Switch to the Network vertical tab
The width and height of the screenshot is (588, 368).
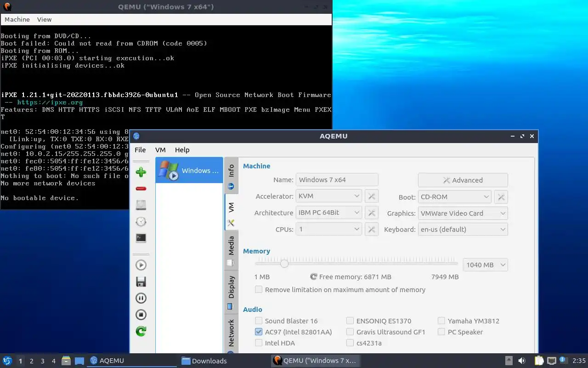tap(231, 335)
